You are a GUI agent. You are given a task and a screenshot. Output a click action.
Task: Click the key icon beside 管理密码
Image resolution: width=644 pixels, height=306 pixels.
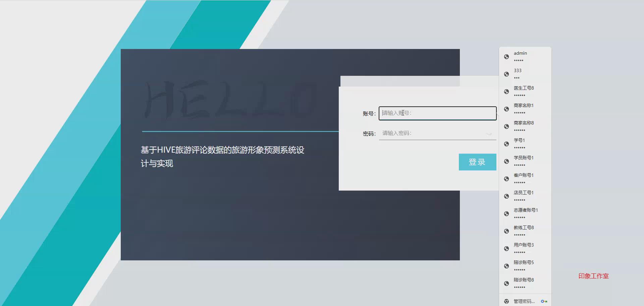pyautogui.click(x=545, y=301)
